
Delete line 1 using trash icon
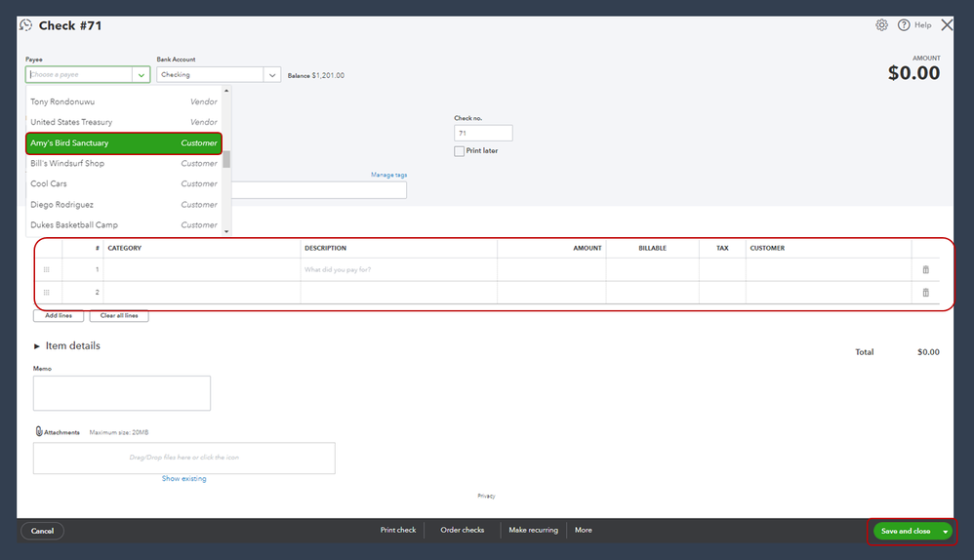click(925, 269)
